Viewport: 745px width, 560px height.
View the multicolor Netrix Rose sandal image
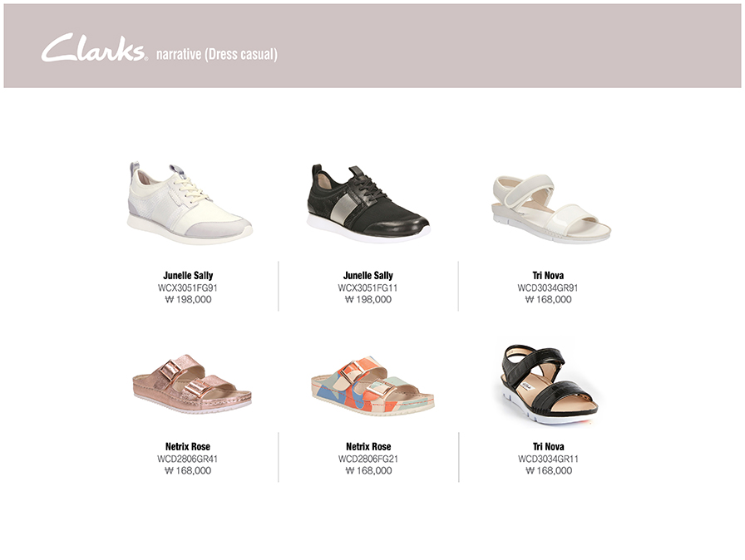pos(372,386)
